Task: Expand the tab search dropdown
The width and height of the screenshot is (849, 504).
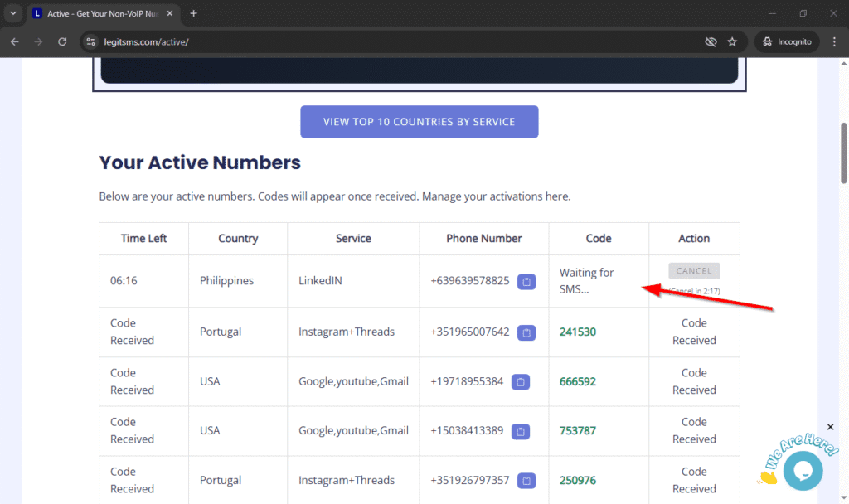Action: 12,13
